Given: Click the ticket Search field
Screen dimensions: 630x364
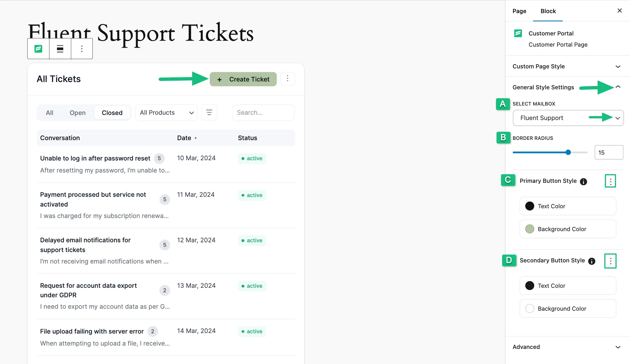Looking at the screenshot, I should coord(263,112).
